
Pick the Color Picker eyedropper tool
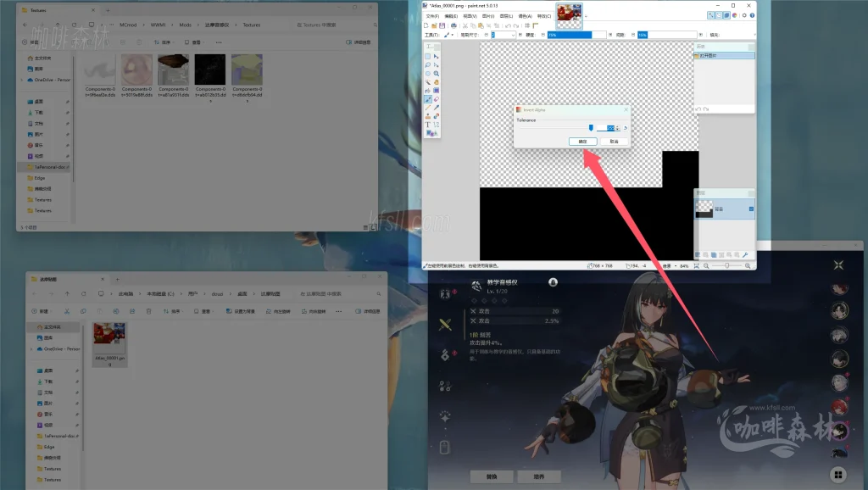click(437, 108)
